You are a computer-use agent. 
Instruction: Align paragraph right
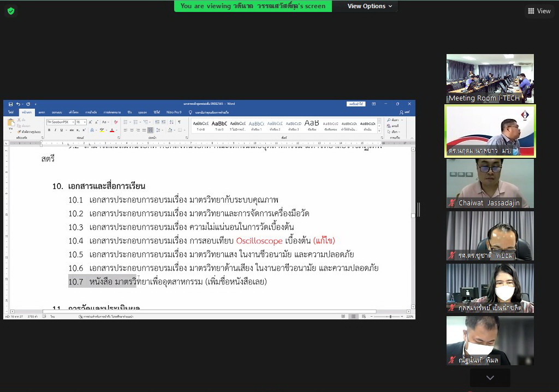(x=138, y=130)
